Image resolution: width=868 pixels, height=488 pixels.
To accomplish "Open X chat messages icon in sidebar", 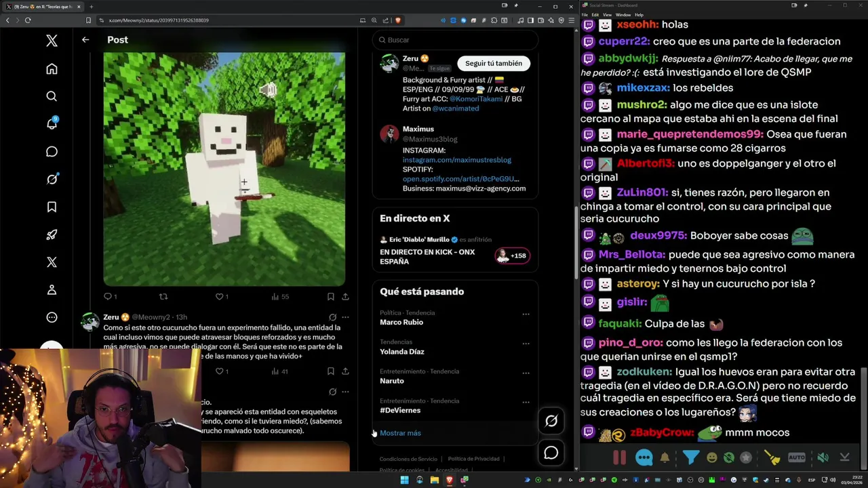I will pos(52,152).
